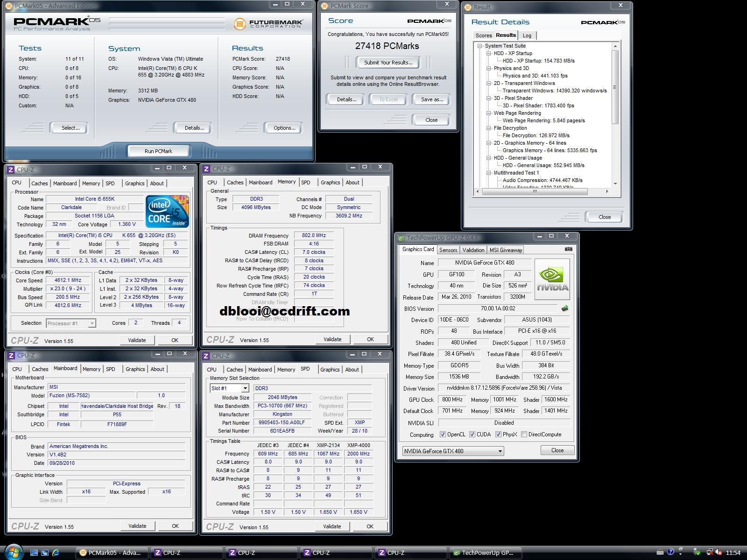This screenshot has width=747, height=560.
Task: Collapse the 2D - Transparent Windows node
Action: [x=489, y=83]
